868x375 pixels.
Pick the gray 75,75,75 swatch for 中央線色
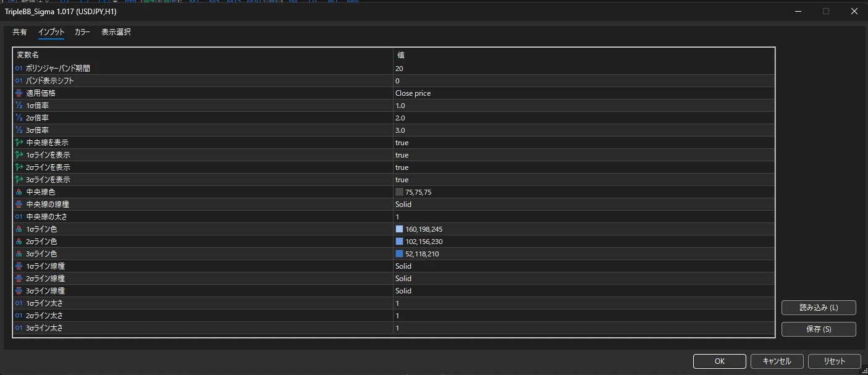[x=399, y=192]
